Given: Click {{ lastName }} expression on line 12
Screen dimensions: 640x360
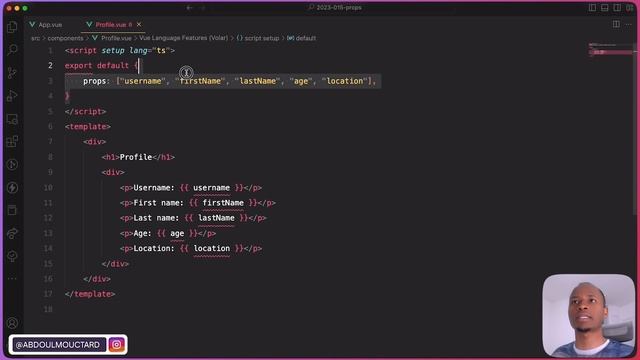Looking at the screenshot, I should click(216, 218).
